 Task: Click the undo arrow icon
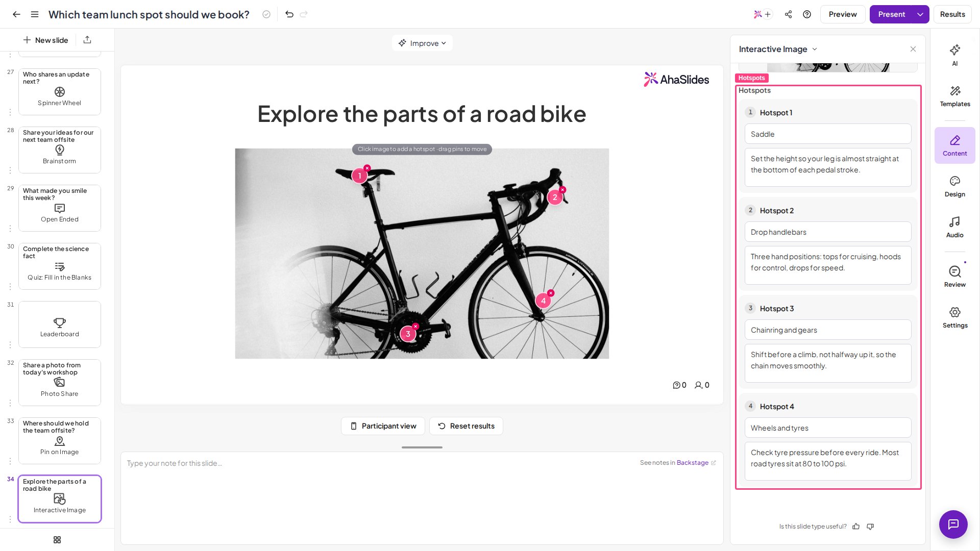pos(289,14)
